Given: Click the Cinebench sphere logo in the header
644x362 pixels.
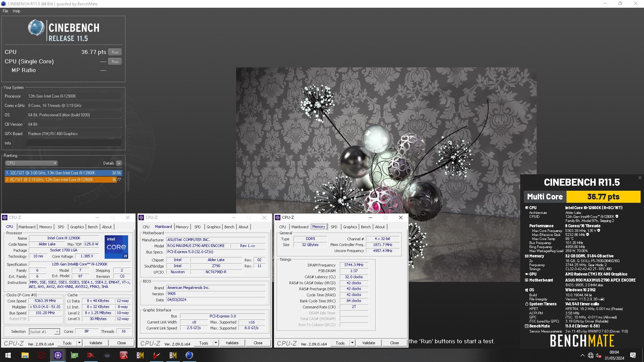Looking at the screenshot, I should (x=36, y=27).
